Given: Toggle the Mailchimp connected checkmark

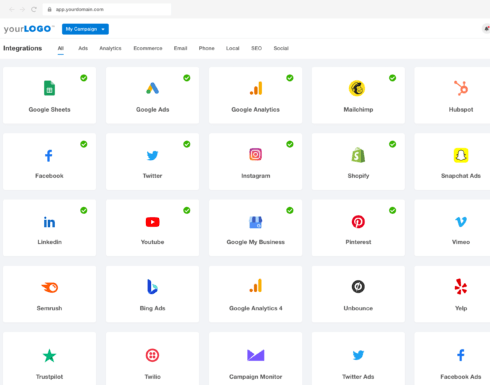Looking at the screenshot, I should tap(393, 78).
